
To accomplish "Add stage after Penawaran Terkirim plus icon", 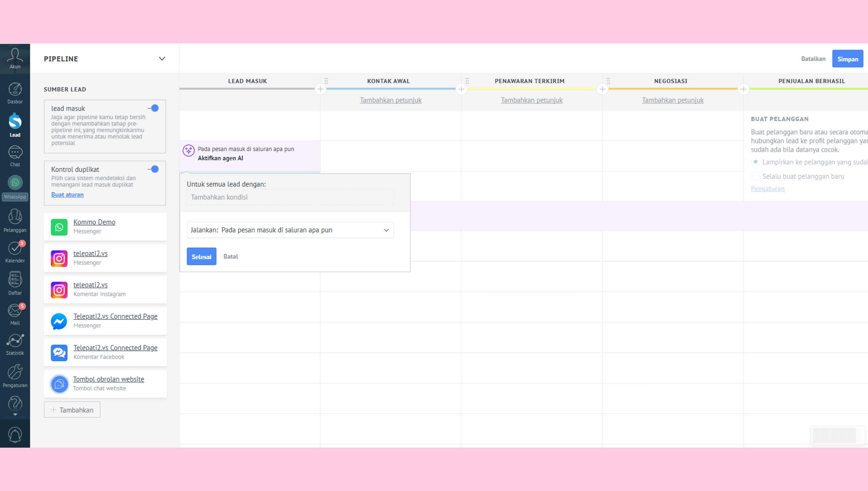I will 602,89.
